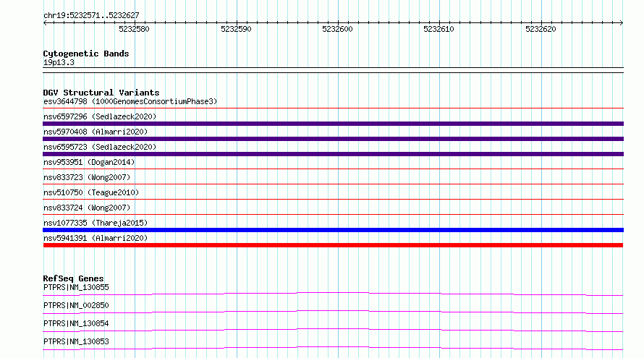Click ruler position label 5232600
This screenshot has height=358, width=644.
pyautogui.click(x=337, y=29)
